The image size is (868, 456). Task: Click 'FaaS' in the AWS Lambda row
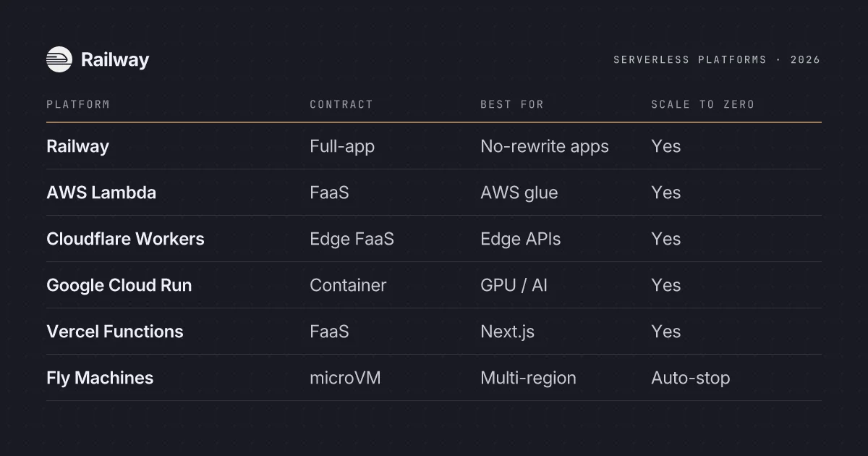tap(329, 193)
